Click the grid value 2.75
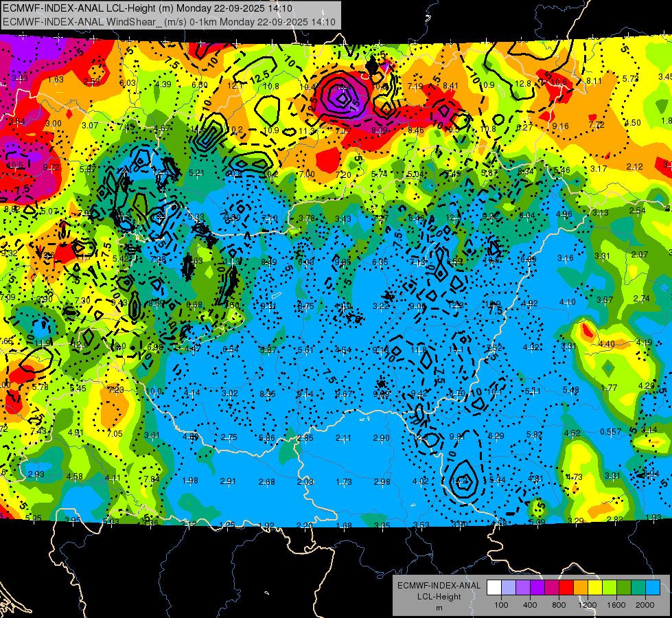Viewport: 672px width, 618px height. (229, 437)
